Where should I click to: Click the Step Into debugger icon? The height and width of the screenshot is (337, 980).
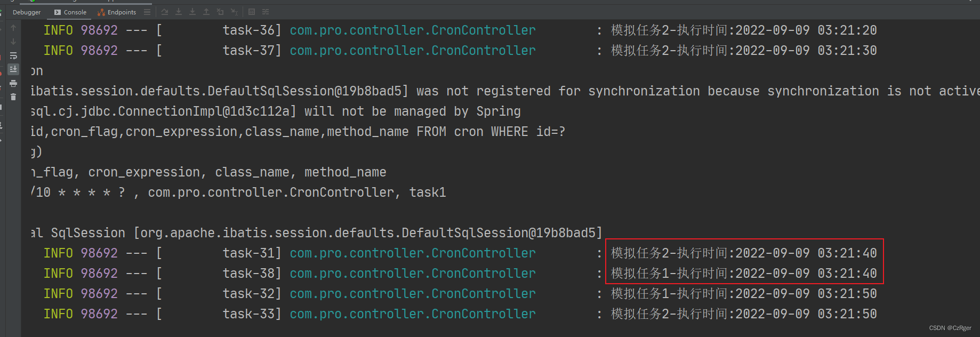[179, 12]
